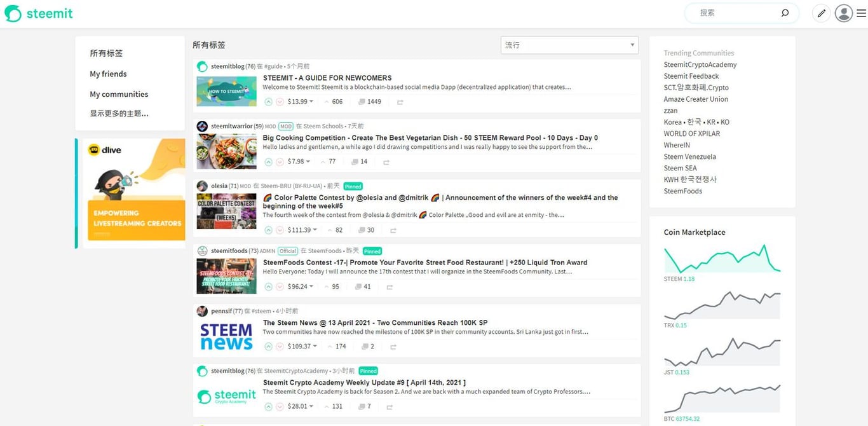Upvote the Crypto Academy Weekly Update post
Image resolution: width=868 pixels, height=426 pixels.
coord(268,406)
